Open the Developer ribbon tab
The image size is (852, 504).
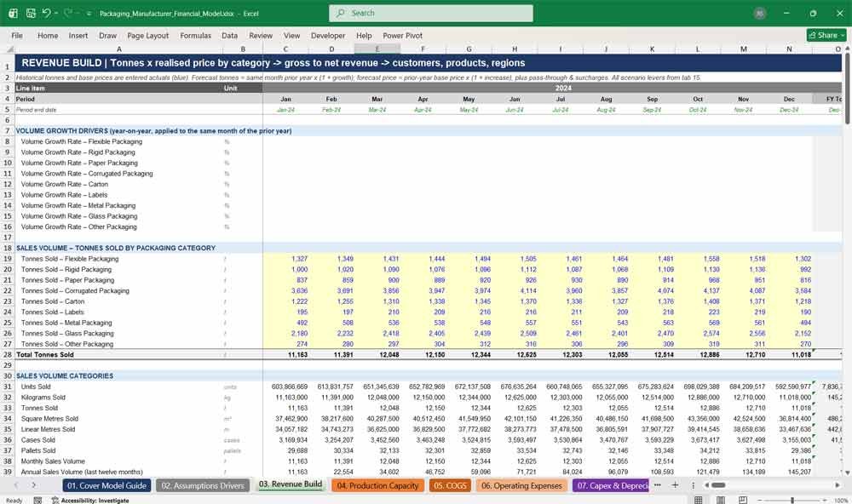[328, 35]
